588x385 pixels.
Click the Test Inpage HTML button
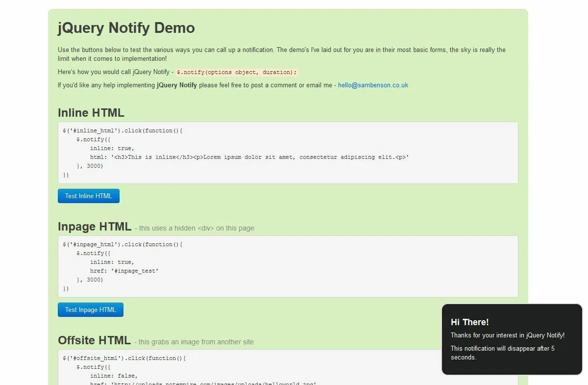point(91,309)
